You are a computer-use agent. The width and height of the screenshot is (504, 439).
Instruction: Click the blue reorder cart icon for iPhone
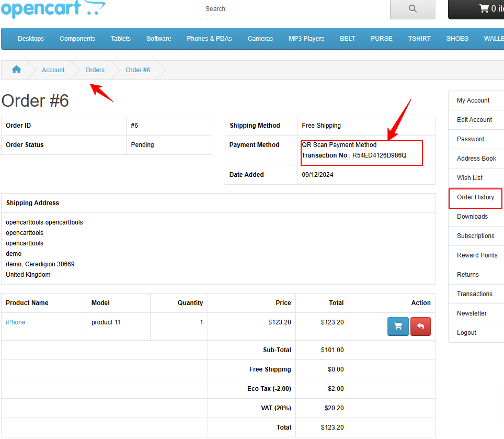click(x=398, y=327)
